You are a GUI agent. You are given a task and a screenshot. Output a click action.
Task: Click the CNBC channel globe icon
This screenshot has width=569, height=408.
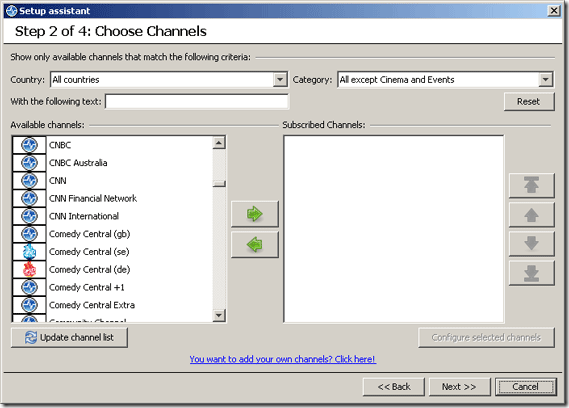[29, 145]
